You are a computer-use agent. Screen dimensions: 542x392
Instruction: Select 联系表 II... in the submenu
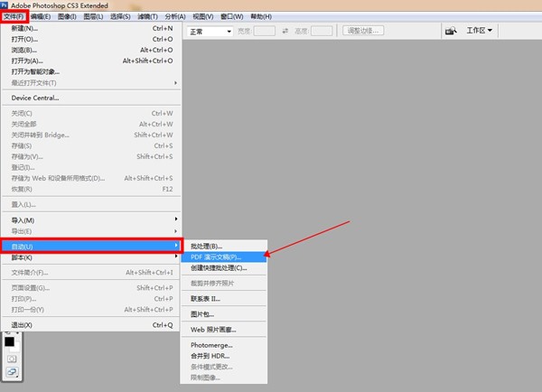coord(224,299)
